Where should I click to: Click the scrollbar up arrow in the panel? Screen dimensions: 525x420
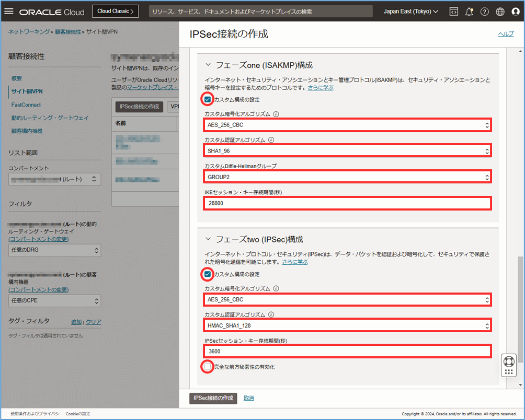(520, 52)
